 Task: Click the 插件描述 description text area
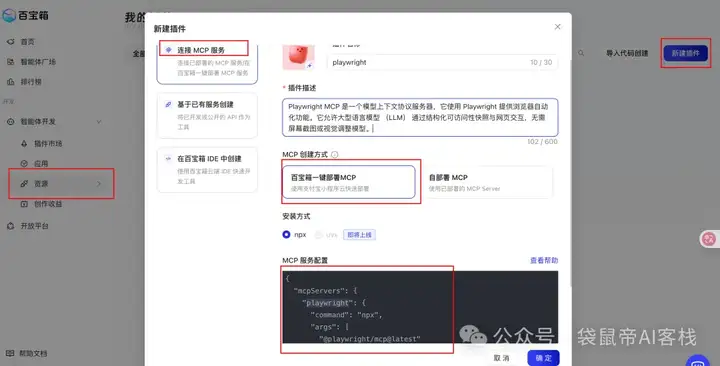420,118
